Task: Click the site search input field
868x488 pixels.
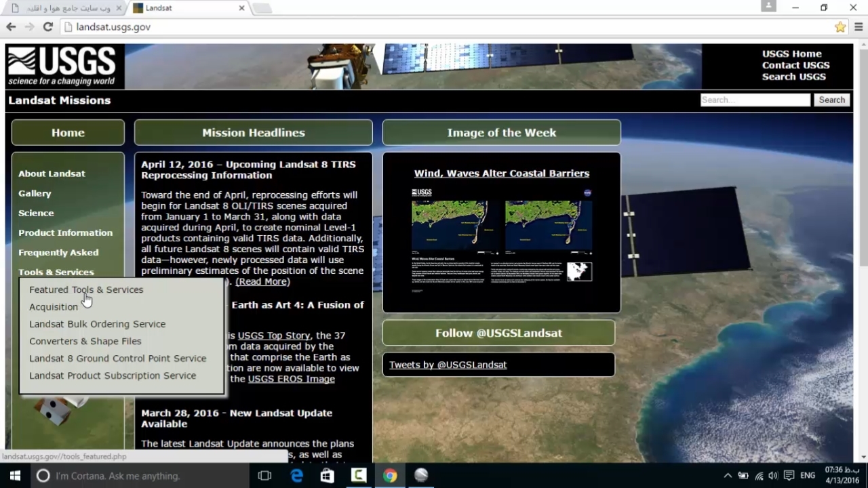Action: tap(755, 100)
